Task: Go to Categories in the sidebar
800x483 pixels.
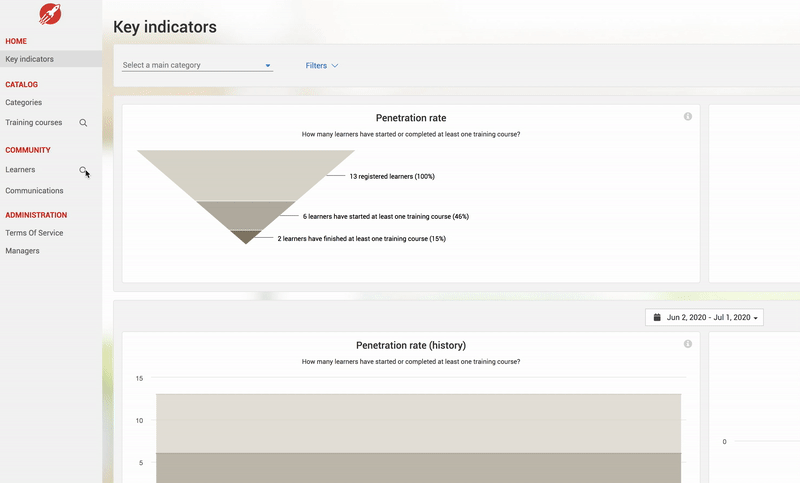Action: (x=23, y=103)
